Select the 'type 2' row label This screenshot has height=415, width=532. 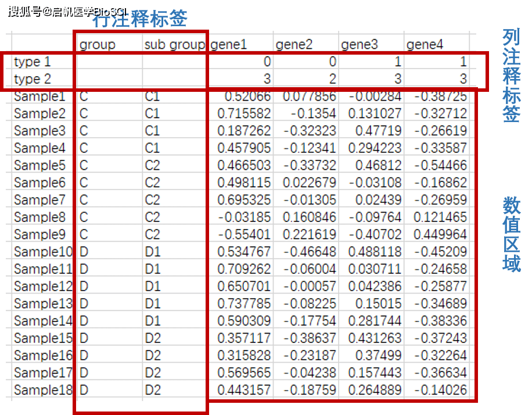click(32, 79)
